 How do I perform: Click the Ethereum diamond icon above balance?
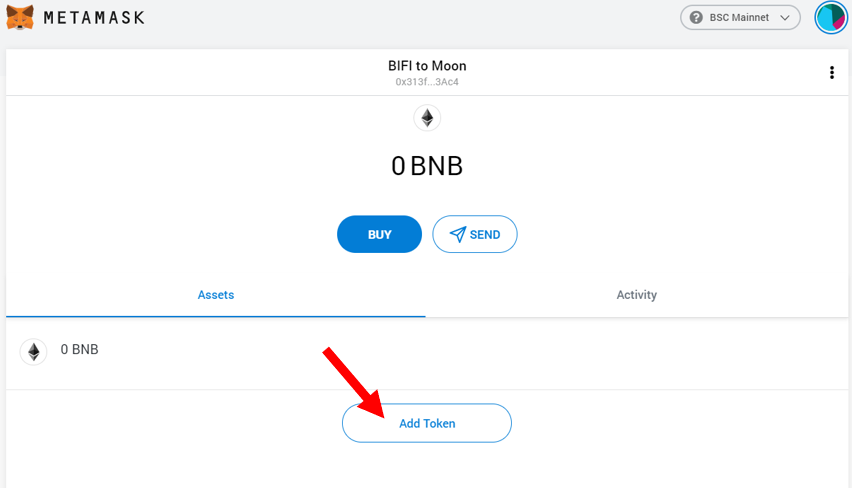(427, 118)
